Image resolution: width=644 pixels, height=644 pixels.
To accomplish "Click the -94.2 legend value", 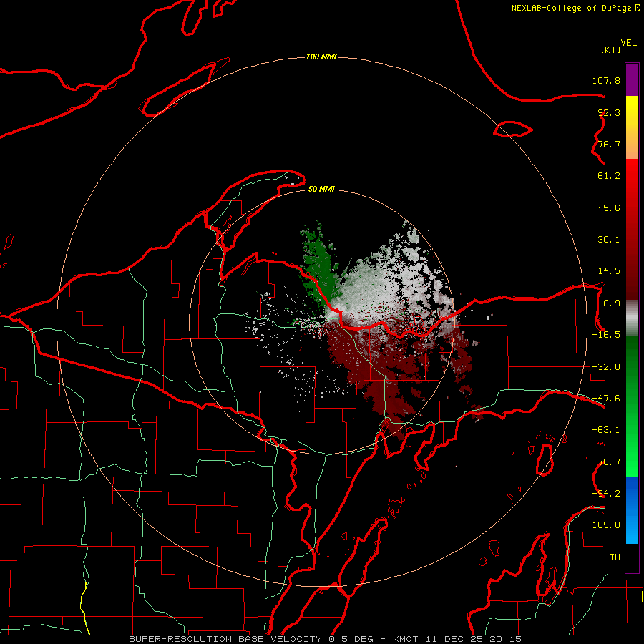I will [606, 494].
